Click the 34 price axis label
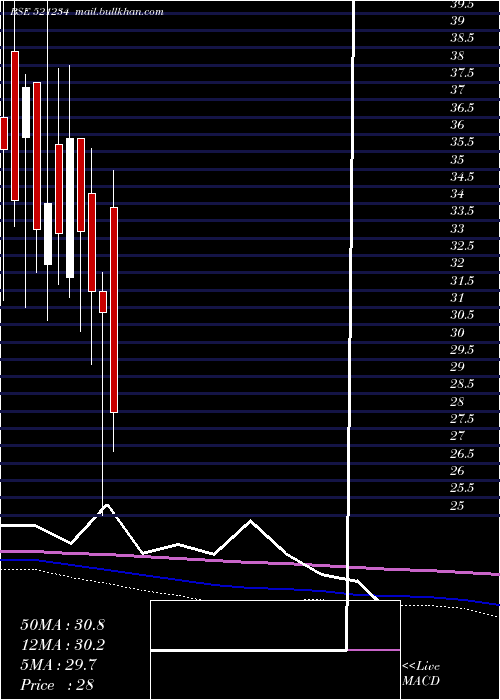 [458, 193]
